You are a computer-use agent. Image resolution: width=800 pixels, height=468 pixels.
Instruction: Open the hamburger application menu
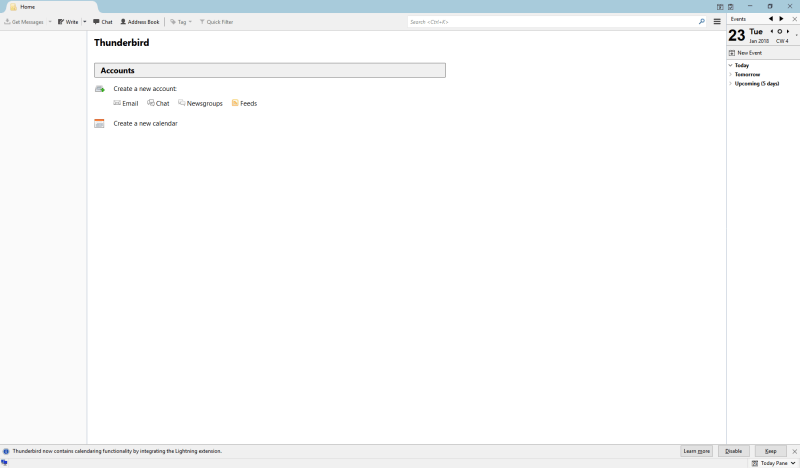717,22
